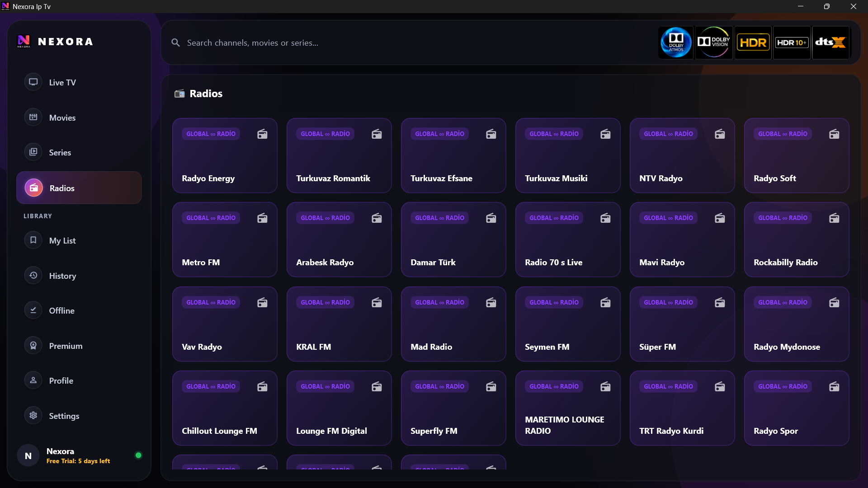This screenshot has width=868, height=488.
Task: Open the Series section icon
Action: [x=33, y=152]
